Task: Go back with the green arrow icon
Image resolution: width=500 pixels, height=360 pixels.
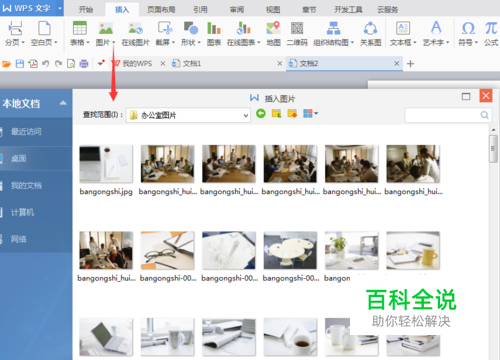Action: tap(261, 114)
